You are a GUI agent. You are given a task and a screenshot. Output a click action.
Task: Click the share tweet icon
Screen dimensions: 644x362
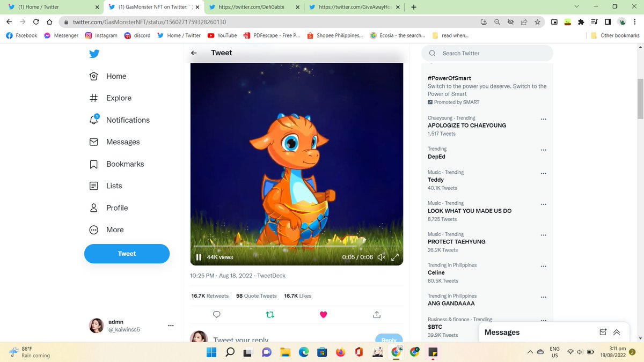(377, 314)
